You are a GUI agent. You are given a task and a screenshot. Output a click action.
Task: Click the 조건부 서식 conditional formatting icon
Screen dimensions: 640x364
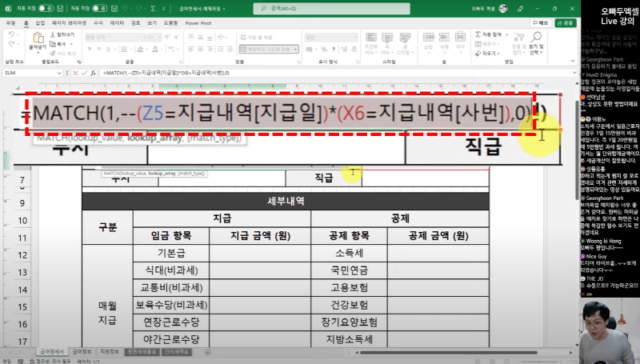(371, 38)
